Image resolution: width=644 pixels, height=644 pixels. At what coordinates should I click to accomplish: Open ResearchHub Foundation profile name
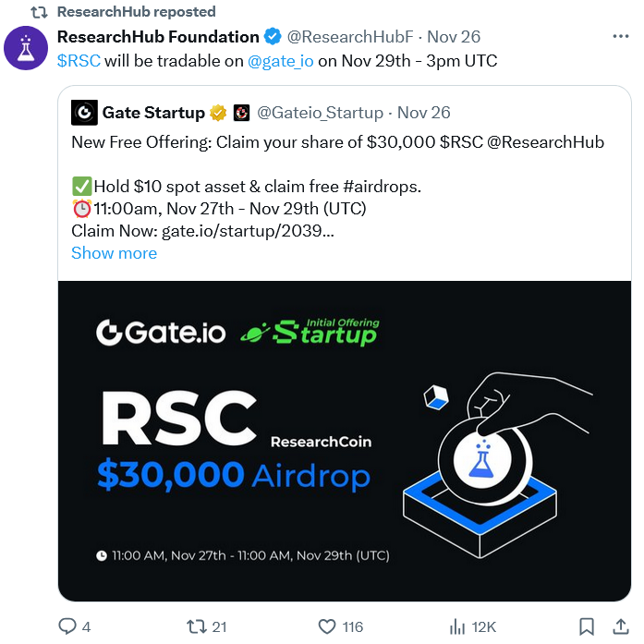tap(158, 37)
